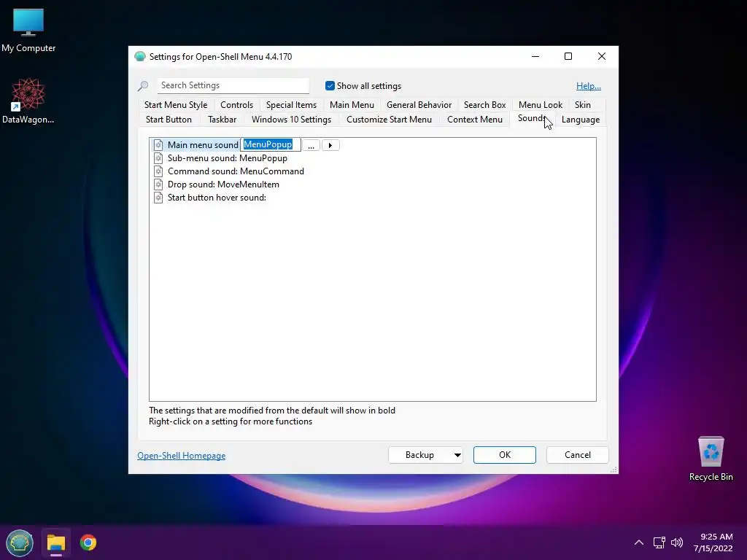Click the Open-Shell title bar icon

click(140, 57)
